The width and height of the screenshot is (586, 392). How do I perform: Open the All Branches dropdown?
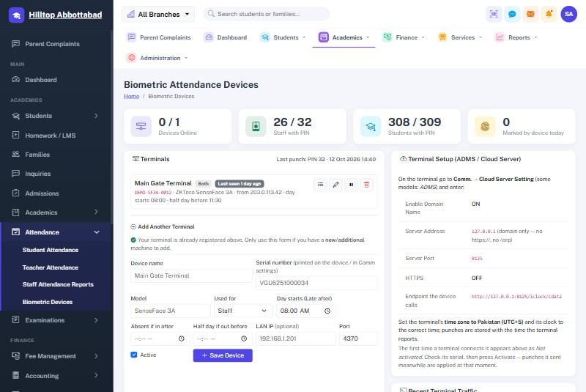(157, 14)
